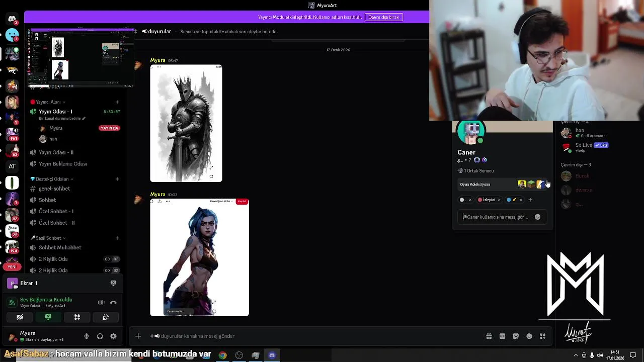Click Devre dışı bırak streamer mode button
This screenshot has width=644, height=362.
pyautogui.click(x=383, y=17)
